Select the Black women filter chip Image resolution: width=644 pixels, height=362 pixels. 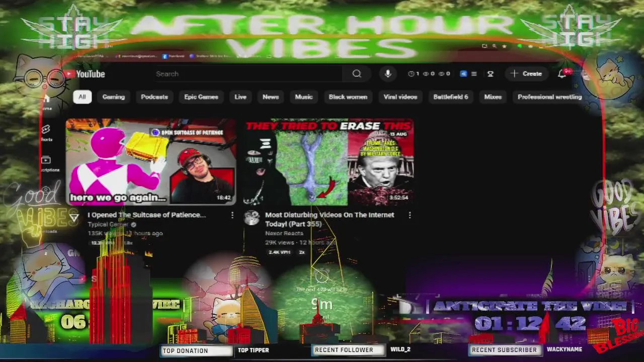[348, 97]
